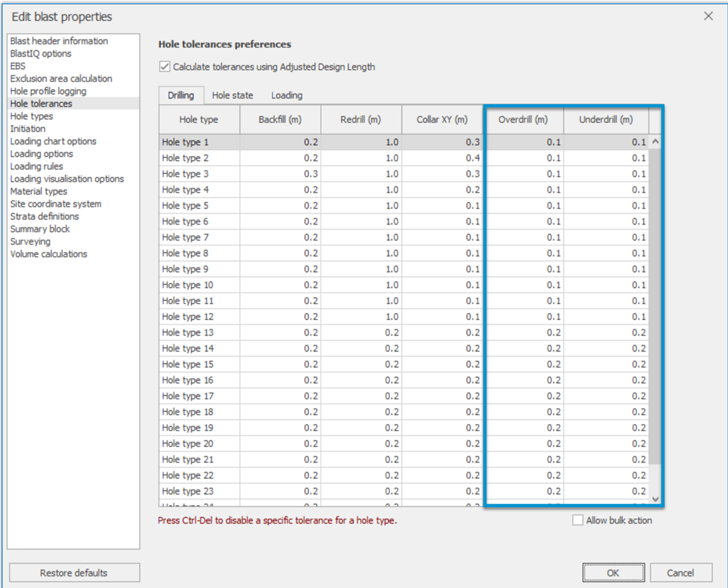This screenshot has width=728, height=588.
Task: Open Material types section
Action: tap(73, 191)
